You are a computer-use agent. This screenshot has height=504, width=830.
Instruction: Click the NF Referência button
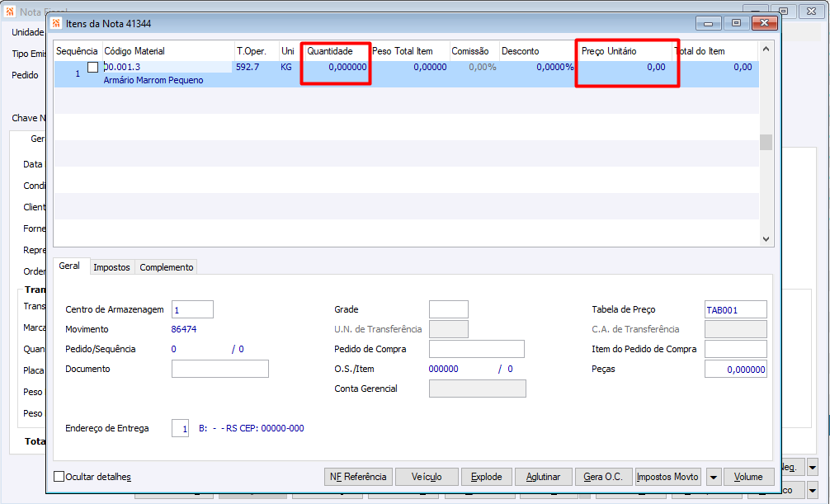click(358, 477)
